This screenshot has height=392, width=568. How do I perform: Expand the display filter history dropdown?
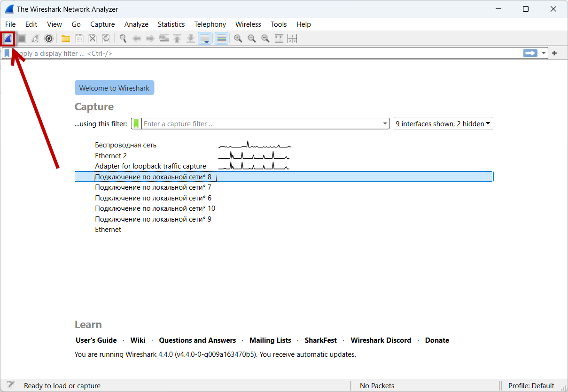click(x=544, y=54)
